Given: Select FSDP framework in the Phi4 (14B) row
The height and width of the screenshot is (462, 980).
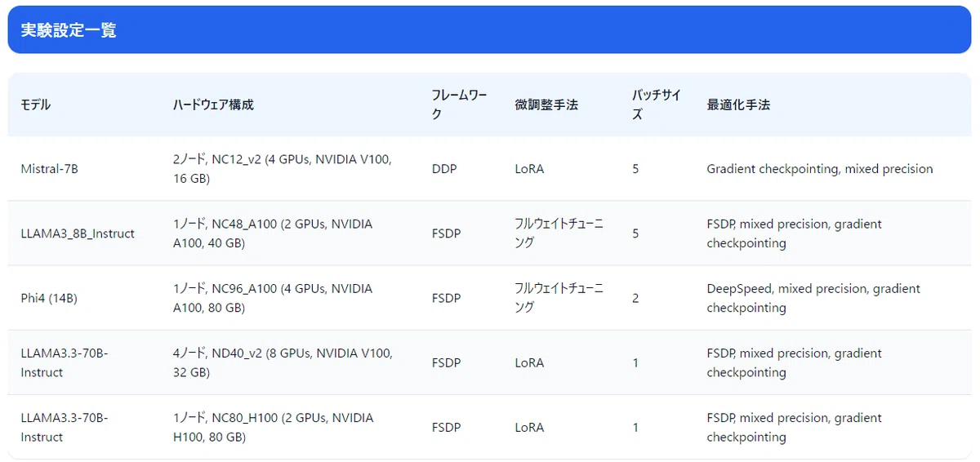Looking at the screenshot, I should 446,298.
